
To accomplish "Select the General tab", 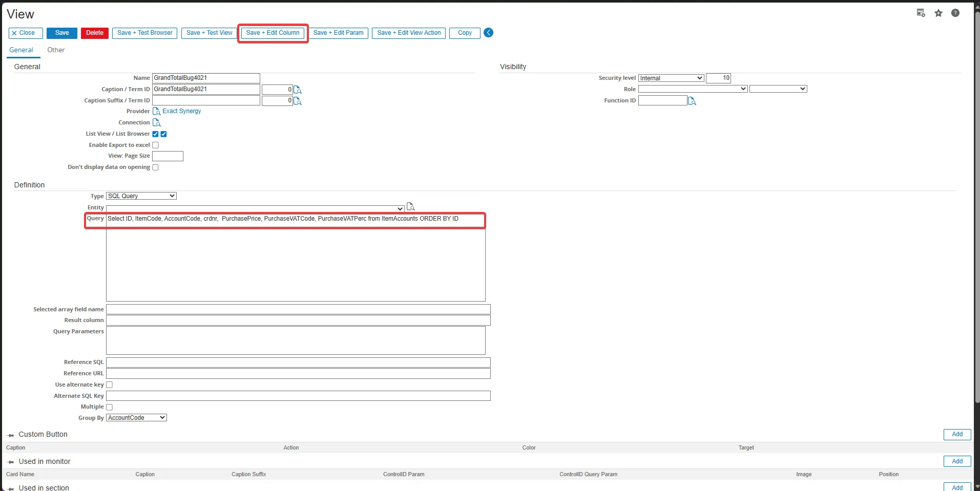I will tap(21, 50).
